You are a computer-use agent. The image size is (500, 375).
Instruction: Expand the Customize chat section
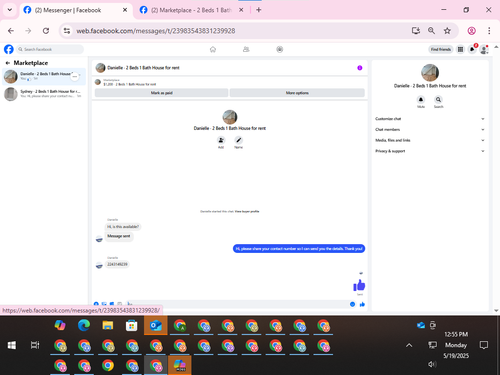click(x=430, y=119)
